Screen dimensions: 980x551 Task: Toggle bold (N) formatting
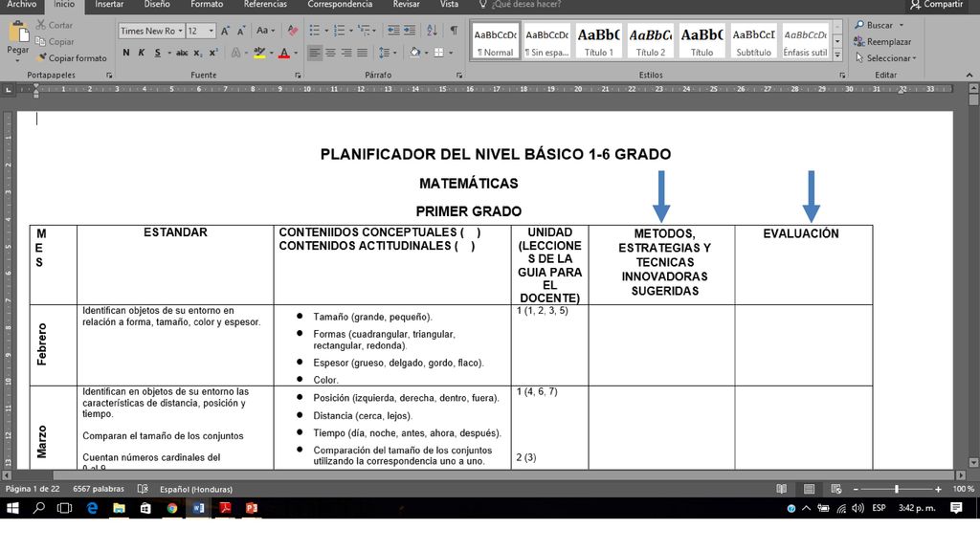click(x=126, y=54)
